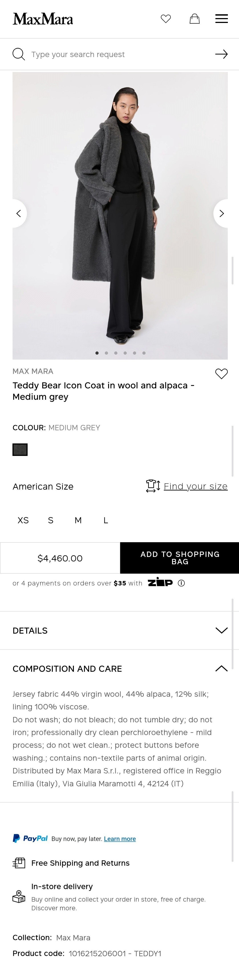Show next product image
Screen dimensions: 239x980
click(x=221, y=213)
